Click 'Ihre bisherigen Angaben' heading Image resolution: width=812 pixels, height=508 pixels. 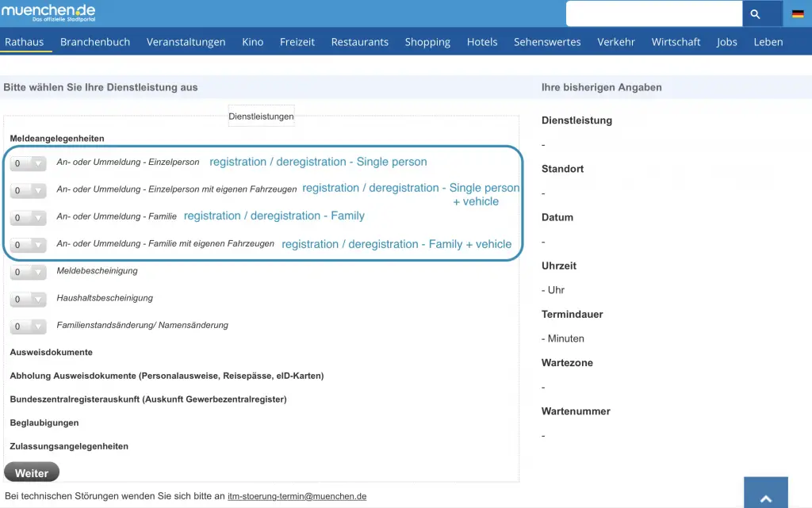pos(602,87)
